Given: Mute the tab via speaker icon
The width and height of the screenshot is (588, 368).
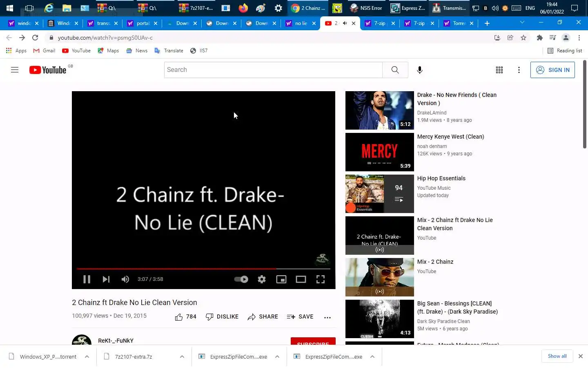Looking at the screenshot, I should (x=345, y=23).
